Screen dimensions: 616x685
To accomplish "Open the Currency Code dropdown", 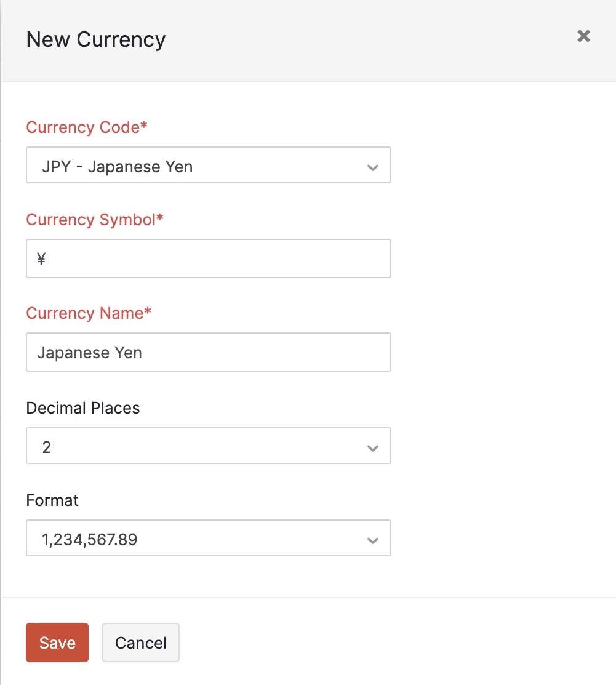I will 208,166.
